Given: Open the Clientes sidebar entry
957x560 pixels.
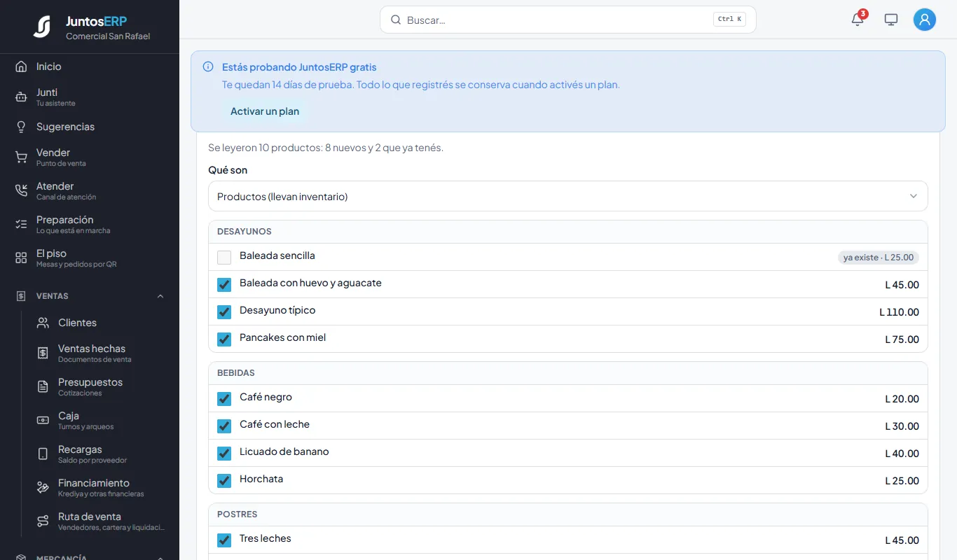Looking at the screenshot, I should point(101,323).
